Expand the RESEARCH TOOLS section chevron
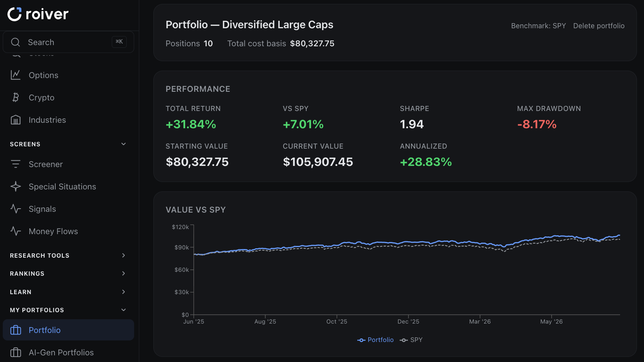Image resolution: width=644 pixels, height=362 pixels. click(124, 255)
